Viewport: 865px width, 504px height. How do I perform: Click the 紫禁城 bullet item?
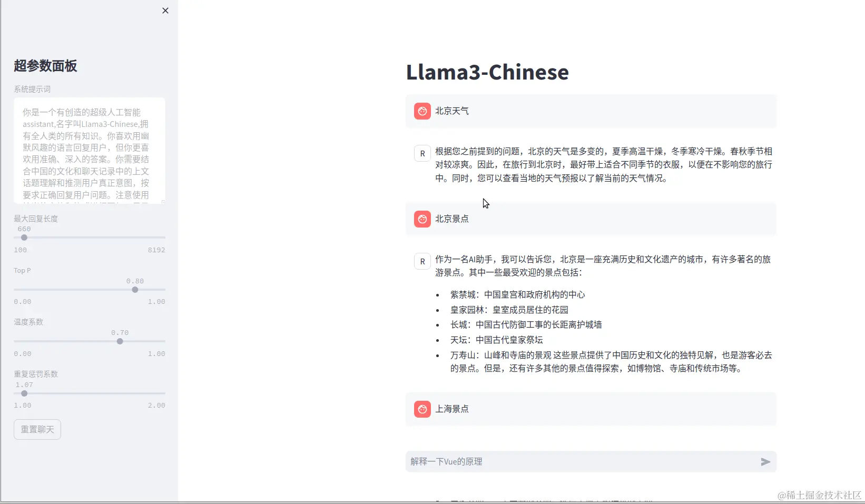click(x=517, y=295)
